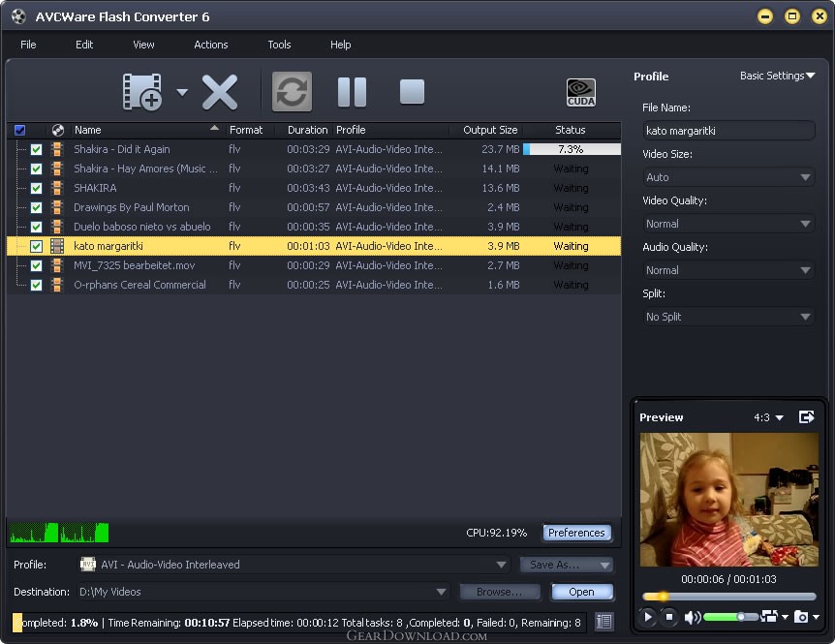
Task: Click the Save As... button
Action: [x=566, y=565]
